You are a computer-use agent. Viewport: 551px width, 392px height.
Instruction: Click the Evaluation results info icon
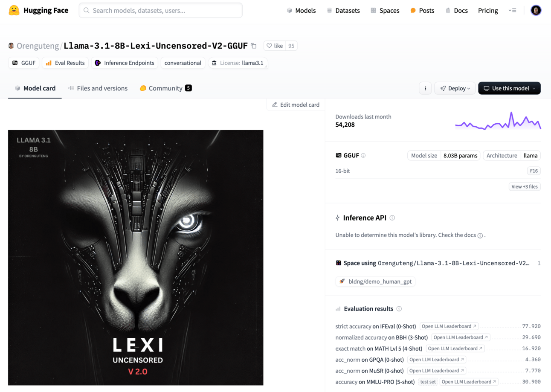399,309
